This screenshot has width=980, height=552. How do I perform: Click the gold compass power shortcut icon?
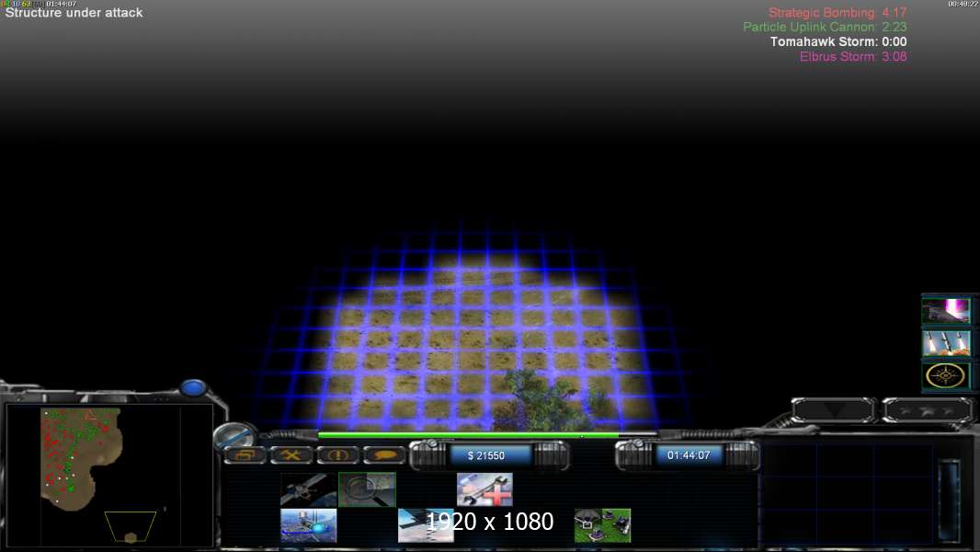946,375
